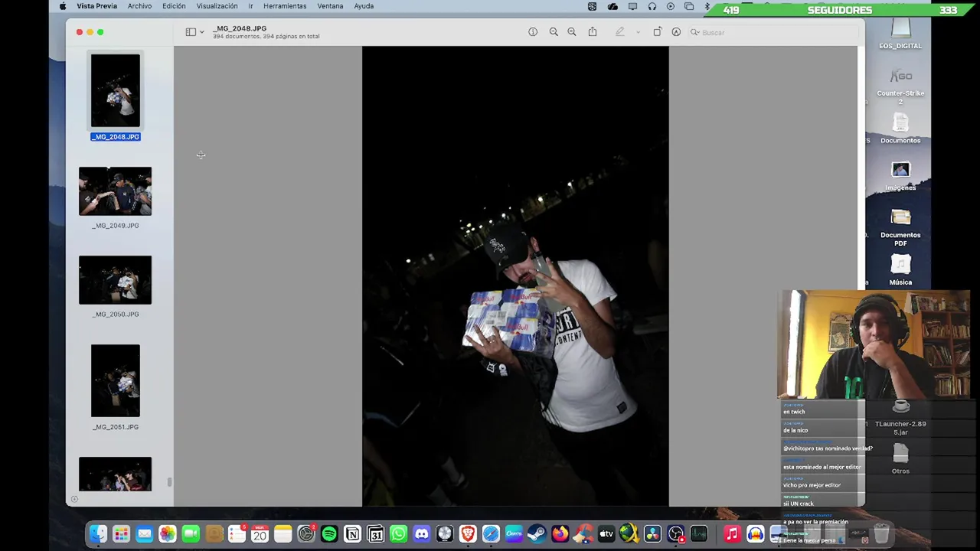980x551 pixels.
Task: Select the _MG_2050.JPG thumbnail
Action: 115,280
